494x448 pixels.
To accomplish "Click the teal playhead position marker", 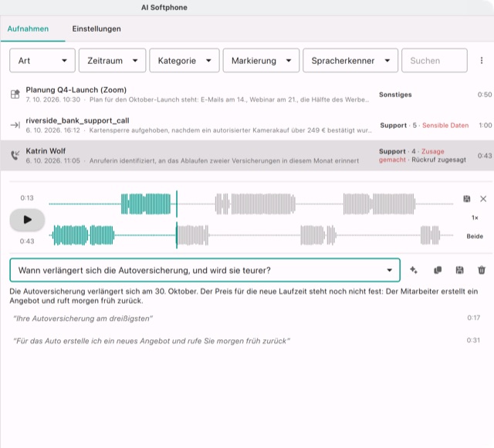I will [x=177, y=220].
